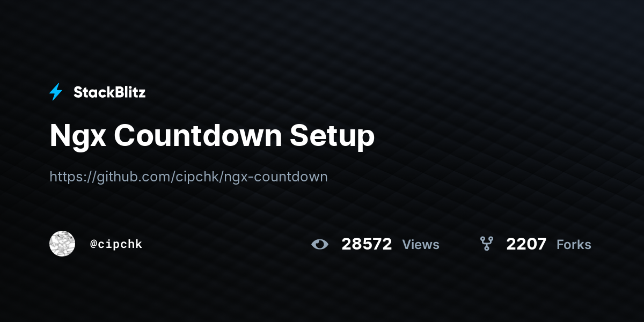Click the StackBlitz lightning bolt logo
644x322 pixels.
tap(56, 92)
